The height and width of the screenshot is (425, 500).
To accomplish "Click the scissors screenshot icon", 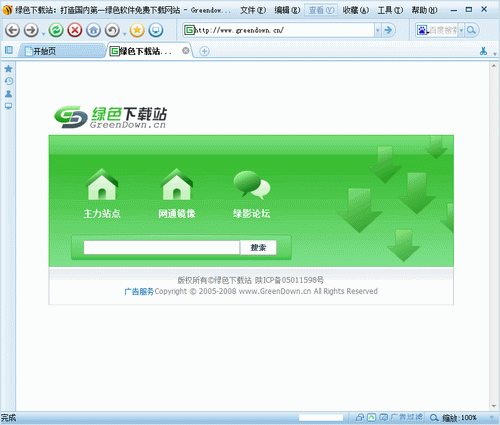I will pos(483,51).
